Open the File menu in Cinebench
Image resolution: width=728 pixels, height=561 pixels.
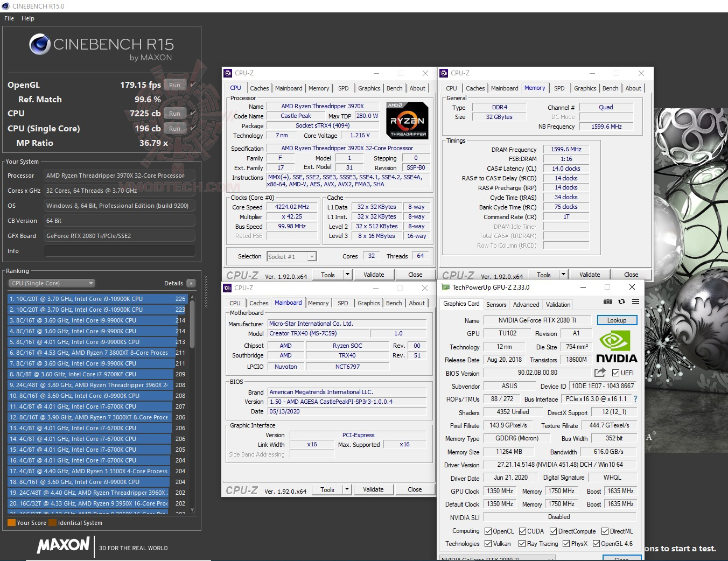tap(9, 18)
